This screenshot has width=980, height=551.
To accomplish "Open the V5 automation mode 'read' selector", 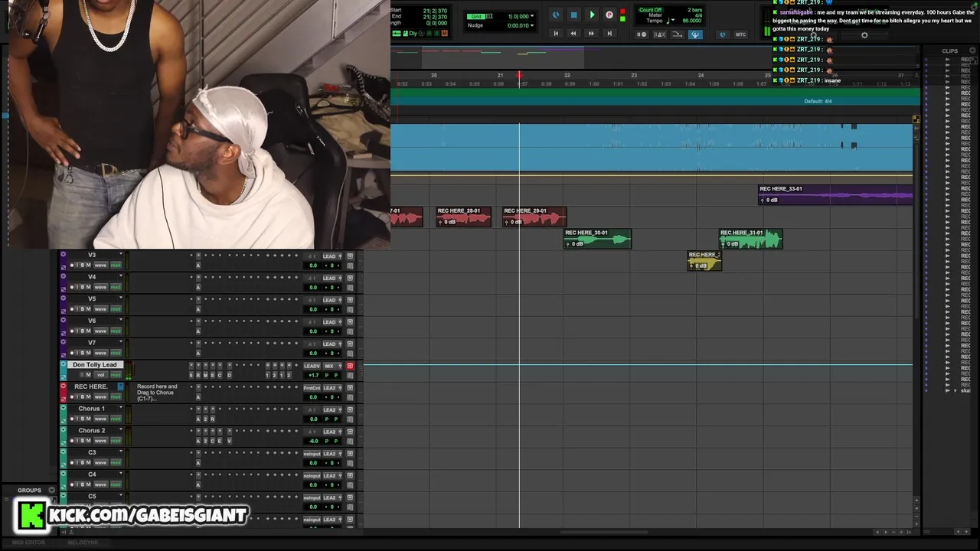I will [116, 309].
